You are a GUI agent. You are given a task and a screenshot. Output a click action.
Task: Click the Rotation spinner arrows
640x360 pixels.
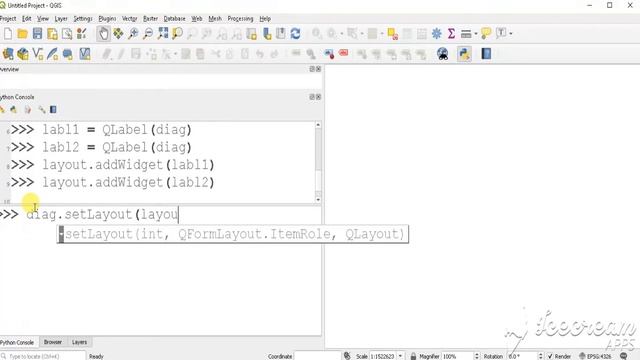point(540,356)
